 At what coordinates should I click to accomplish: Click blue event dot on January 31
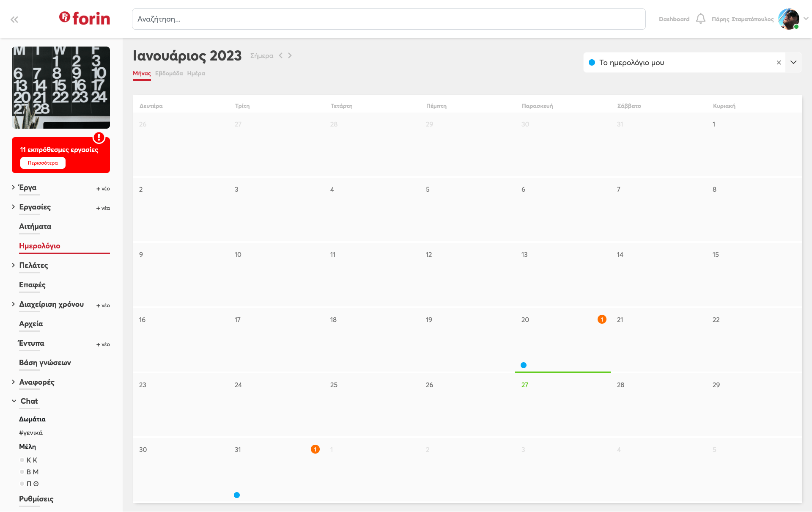pos(237,495)
